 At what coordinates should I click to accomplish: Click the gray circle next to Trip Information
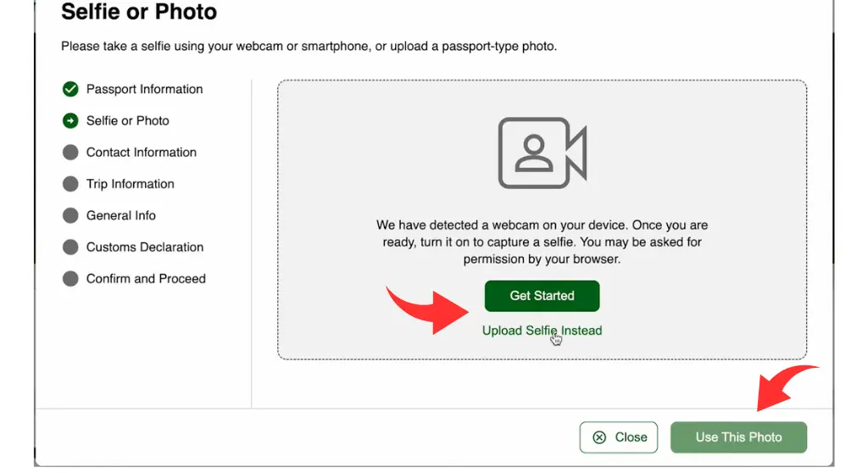[x=70, y=184]
